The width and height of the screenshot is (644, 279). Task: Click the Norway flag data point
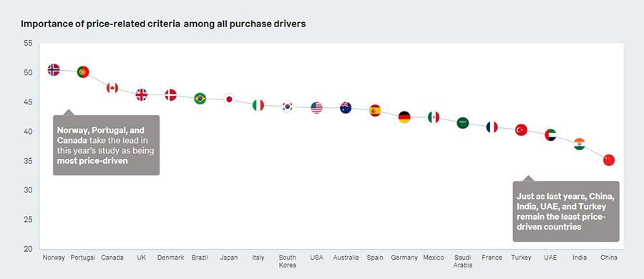tap(54, 70)
